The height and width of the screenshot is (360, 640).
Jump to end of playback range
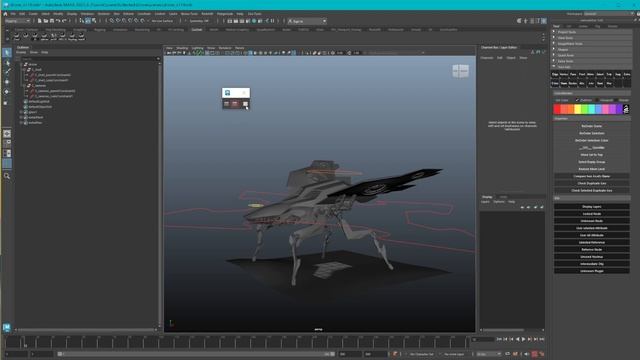pos(542,339)
